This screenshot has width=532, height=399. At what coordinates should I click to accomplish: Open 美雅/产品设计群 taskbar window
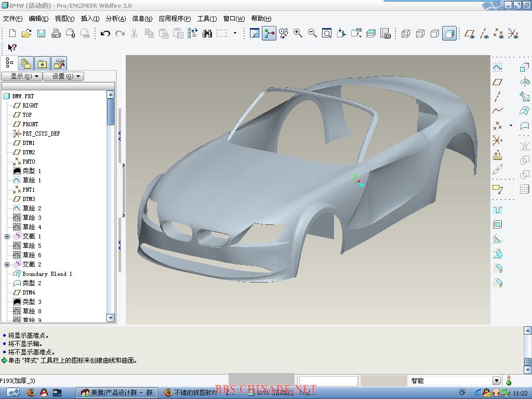pyautogui.click(x=117, y=393)
